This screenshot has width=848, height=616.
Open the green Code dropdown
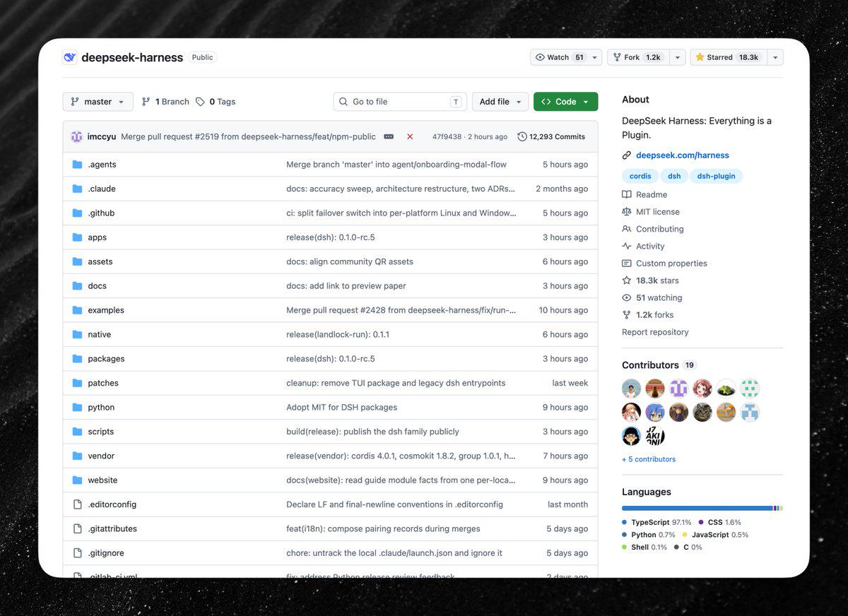click(565, 102)
